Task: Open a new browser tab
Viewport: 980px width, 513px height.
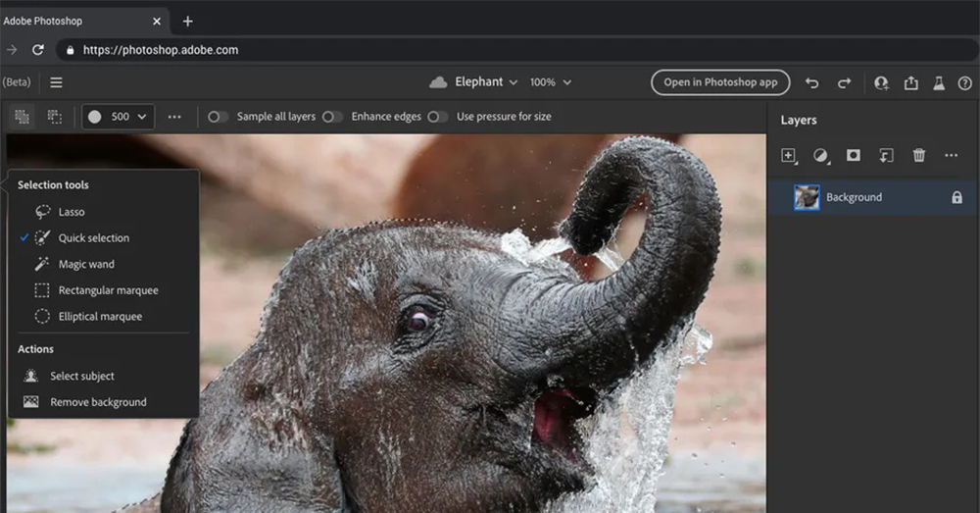Action: [x=187, y=22]
